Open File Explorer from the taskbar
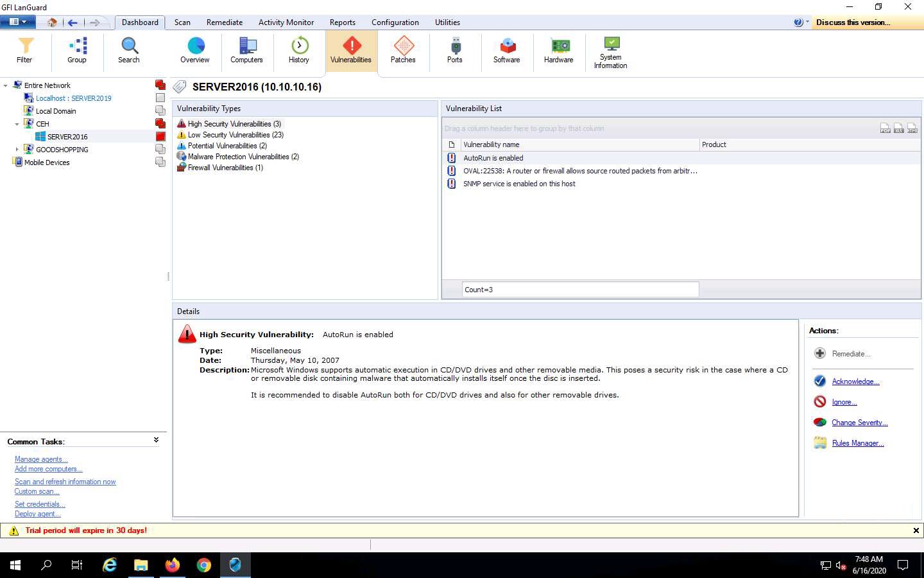The image size is (924, 578). (141, 565)
